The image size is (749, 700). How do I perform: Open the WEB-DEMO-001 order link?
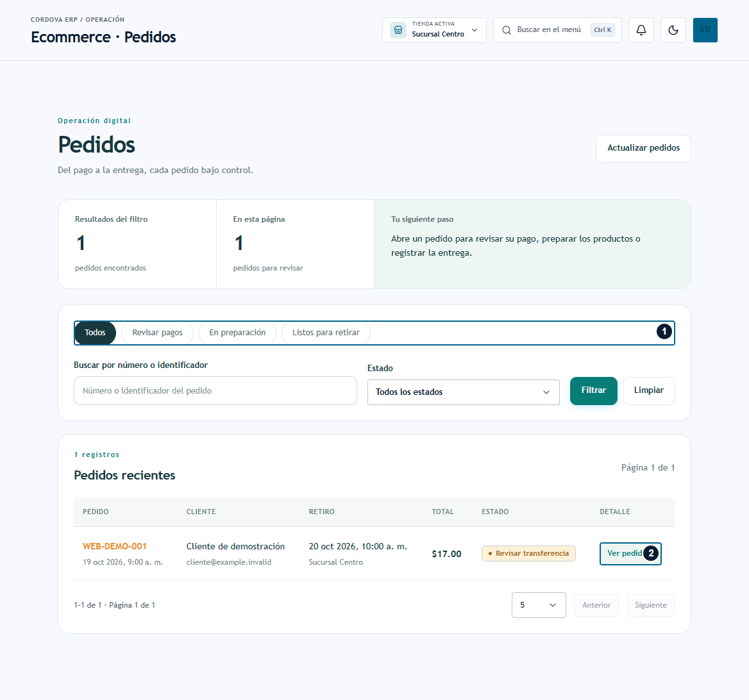point(115,546)
